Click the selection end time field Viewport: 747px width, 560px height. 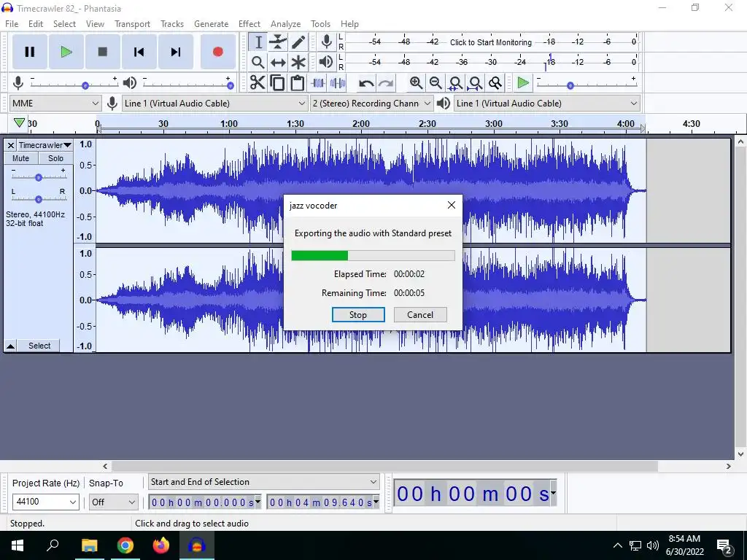322,502
